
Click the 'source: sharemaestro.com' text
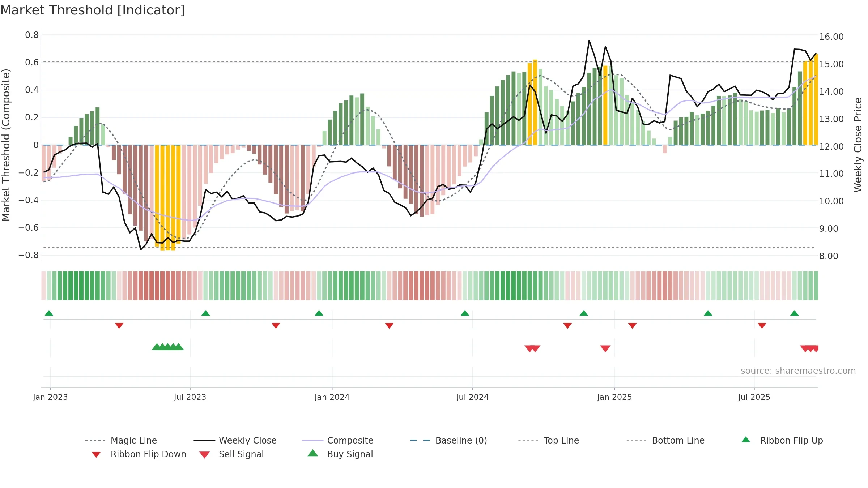pyautogui.click(x=798, y=371)
